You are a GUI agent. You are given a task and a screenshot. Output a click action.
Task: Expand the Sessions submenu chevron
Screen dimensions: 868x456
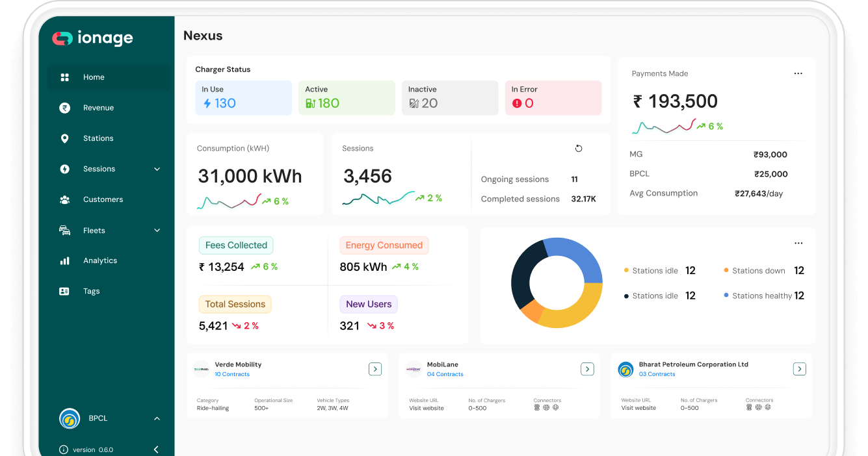point(157,169)
